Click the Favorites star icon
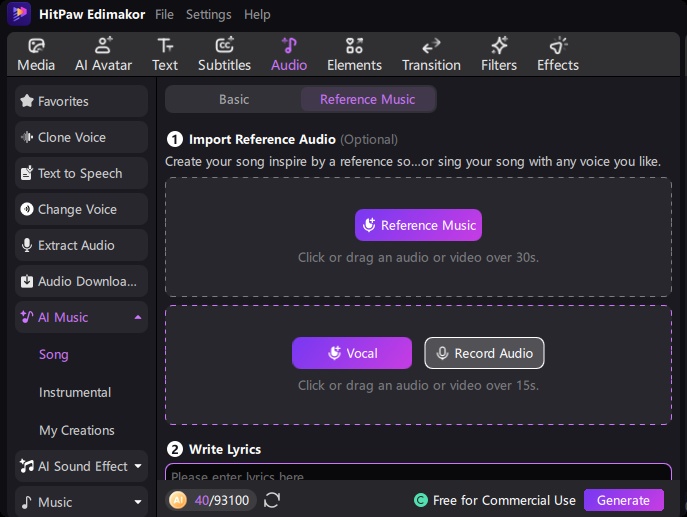687x517 pixels. [x=27, y=101]
